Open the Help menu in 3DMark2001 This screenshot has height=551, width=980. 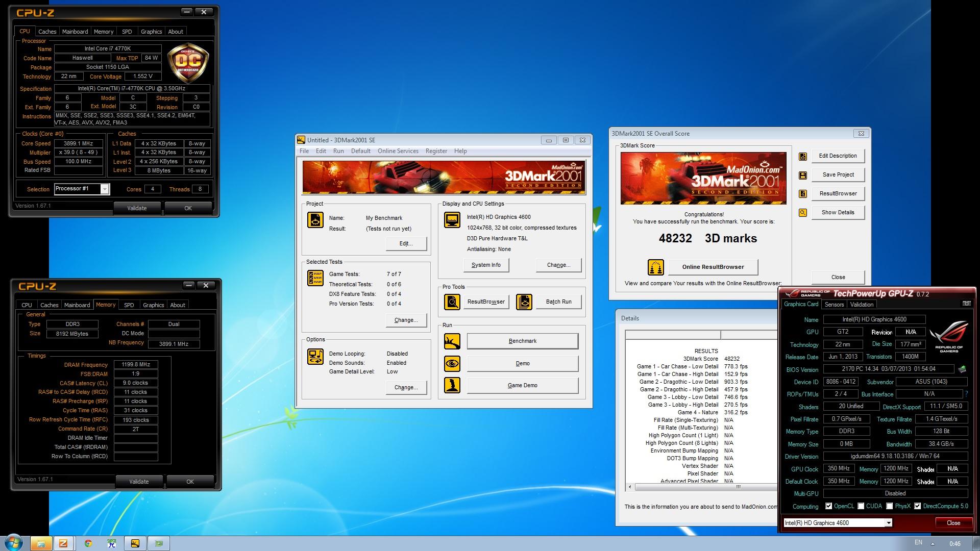pos(460,151)
